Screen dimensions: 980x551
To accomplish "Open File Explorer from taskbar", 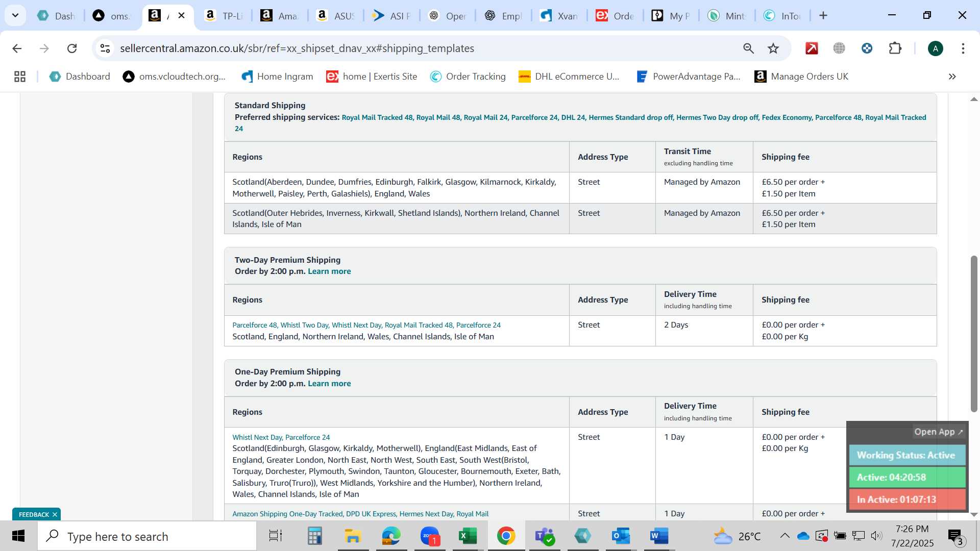I will tap(353, 536).
